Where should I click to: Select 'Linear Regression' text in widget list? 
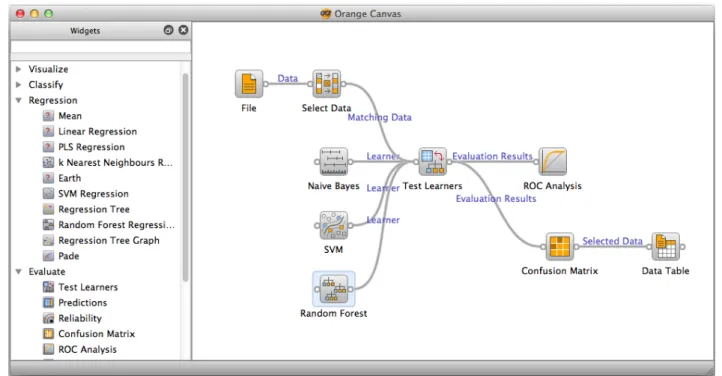pyautogui.click(x=98, y=132)
